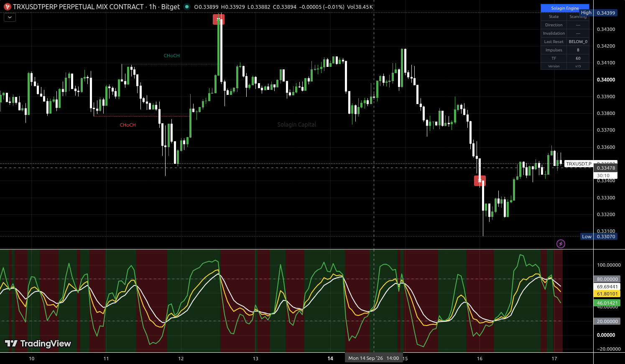Click date 12 on the time axis

click(181, 359)
